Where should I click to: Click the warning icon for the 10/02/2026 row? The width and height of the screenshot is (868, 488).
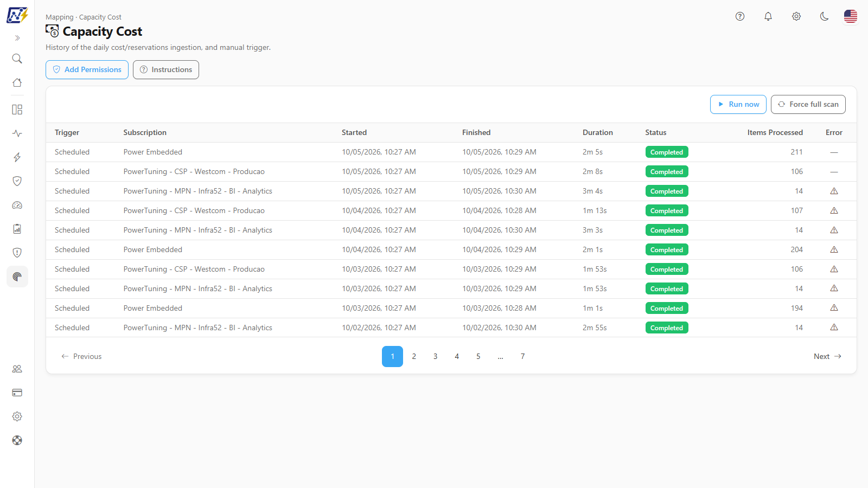click(834, 328)
